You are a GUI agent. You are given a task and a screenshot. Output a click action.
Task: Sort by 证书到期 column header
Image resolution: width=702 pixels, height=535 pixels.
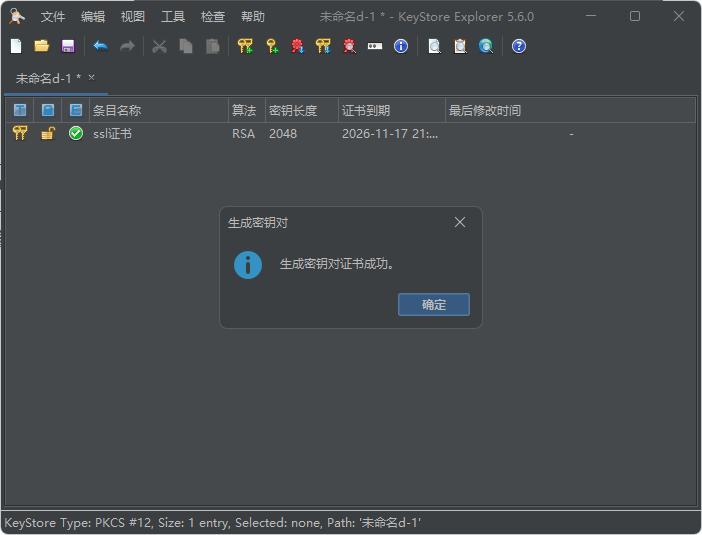click(x=390, y=110)
